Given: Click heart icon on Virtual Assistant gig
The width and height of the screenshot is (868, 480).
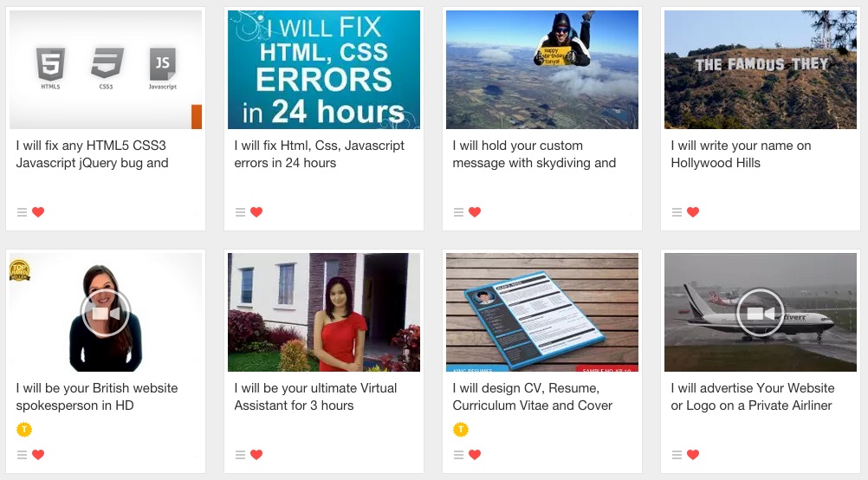Looking at the screenshot, I should pyautogui.click(x=256, y=455).
